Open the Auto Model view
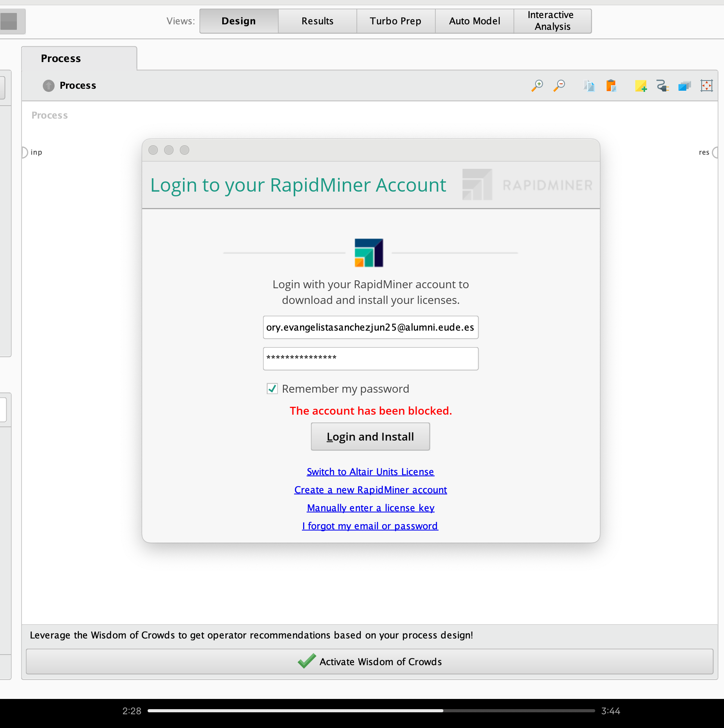 474,21
